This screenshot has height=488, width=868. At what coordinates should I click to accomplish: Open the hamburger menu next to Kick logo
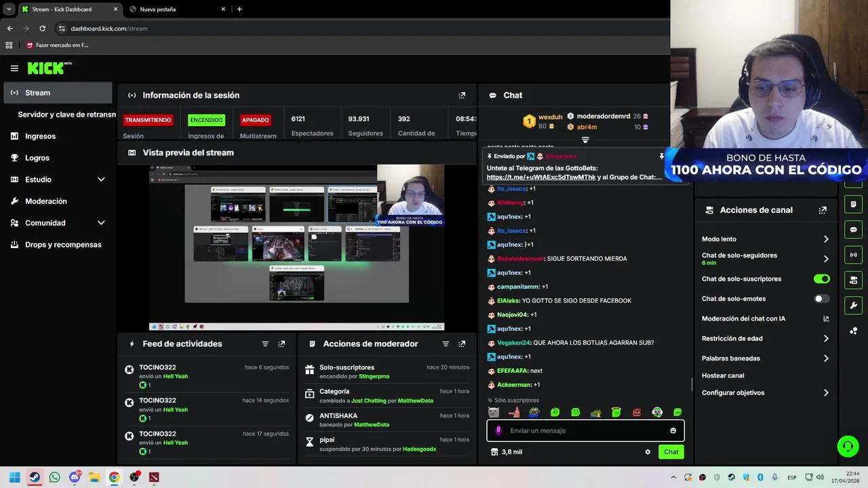point(14,68)
